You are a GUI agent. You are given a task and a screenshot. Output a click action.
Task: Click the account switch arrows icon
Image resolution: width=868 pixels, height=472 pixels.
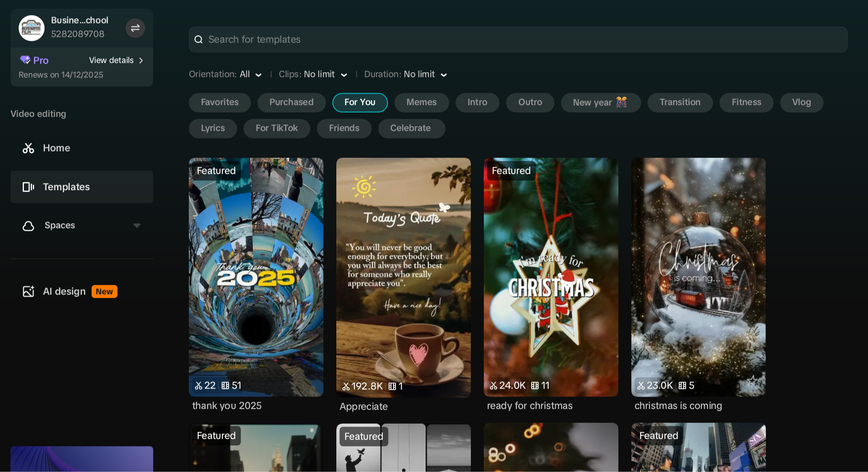pyautogui.click(x=135, y=28)
